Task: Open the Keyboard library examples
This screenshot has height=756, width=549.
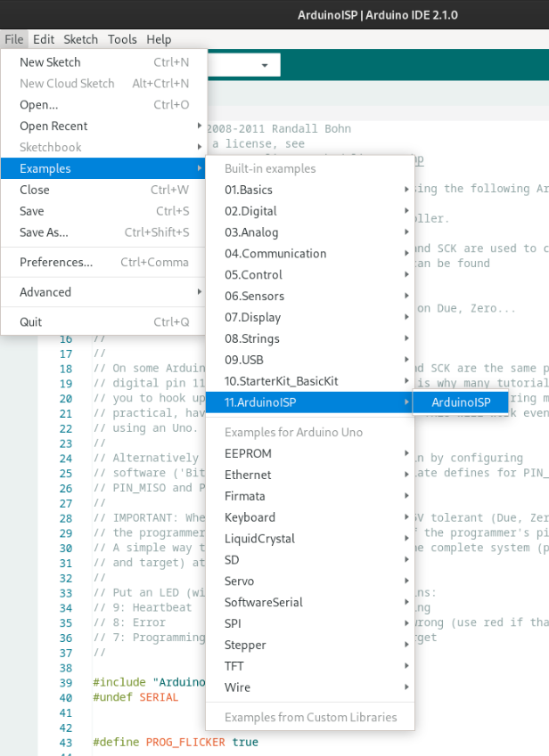Action: [x=310, y=516]
